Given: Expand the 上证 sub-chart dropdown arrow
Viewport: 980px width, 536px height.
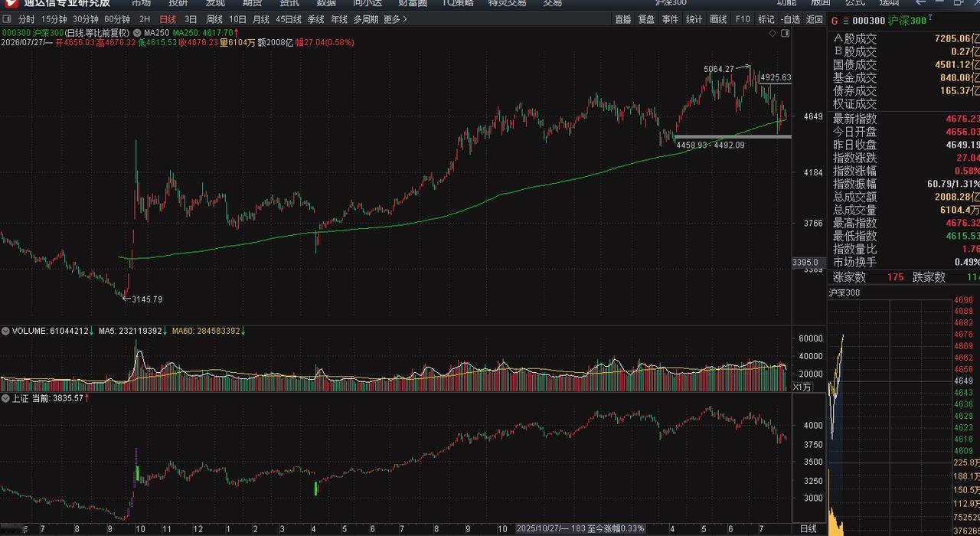Looking at the screenshot, I should click(x=5, y=398).
